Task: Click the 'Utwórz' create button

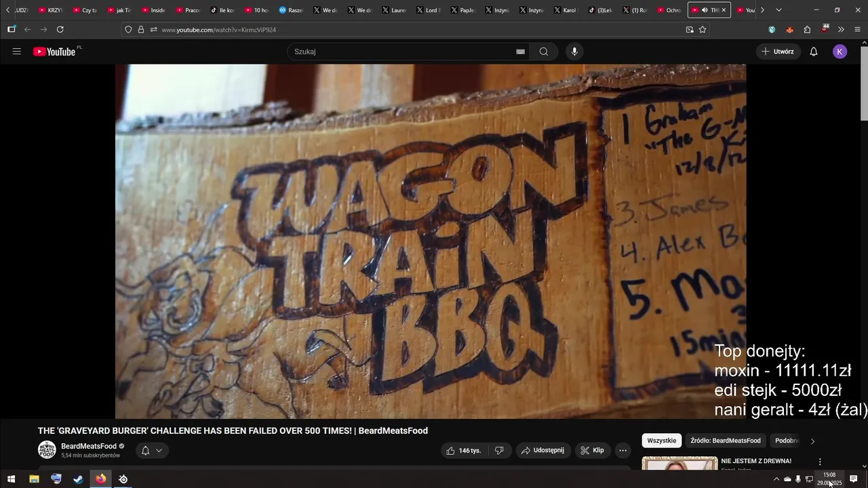Action: coord(777,52)
